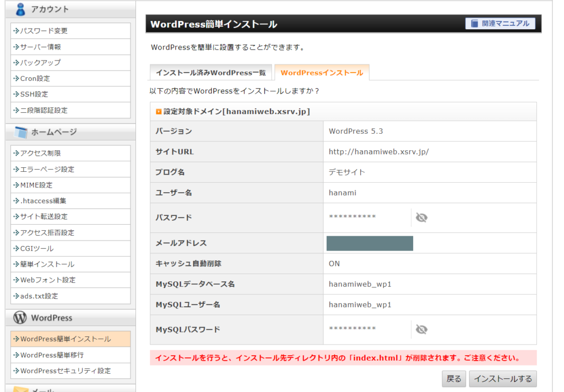Image resolution: width=564 pixels, height=392 pixels.
Task: Click the arrow icon beside CGIツール
Action: coord(16,248)
